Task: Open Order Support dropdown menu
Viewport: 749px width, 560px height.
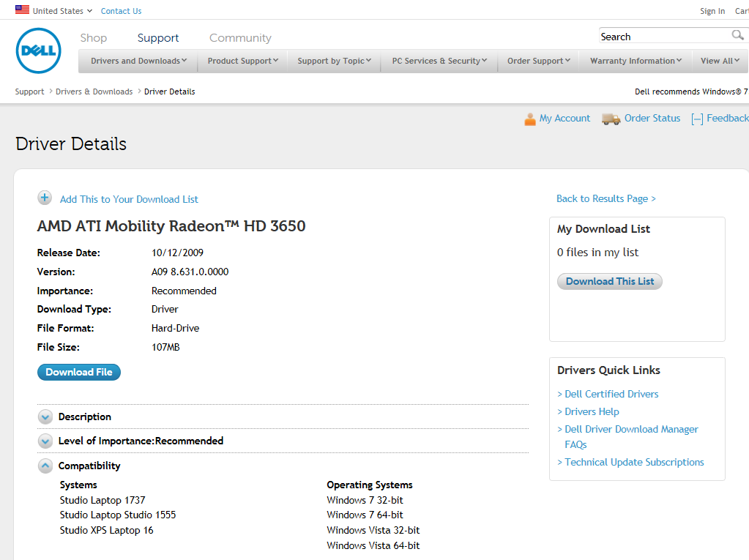Action: 538,61
